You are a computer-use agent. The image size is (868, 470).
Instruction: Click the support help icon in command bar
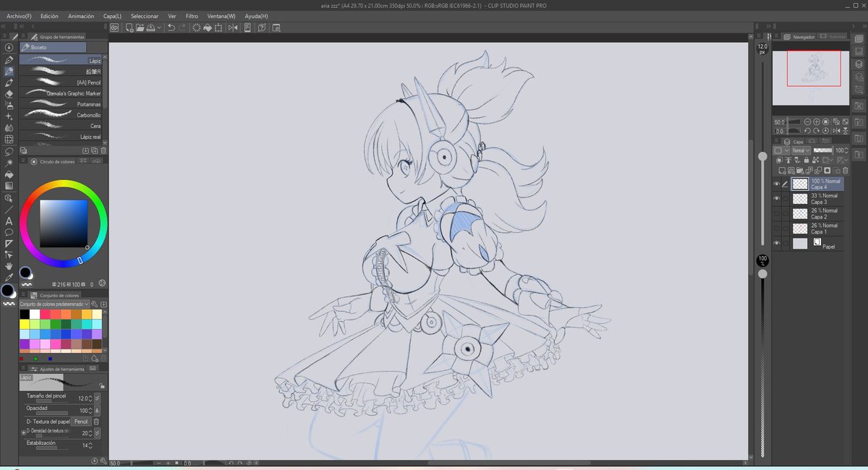262,27
